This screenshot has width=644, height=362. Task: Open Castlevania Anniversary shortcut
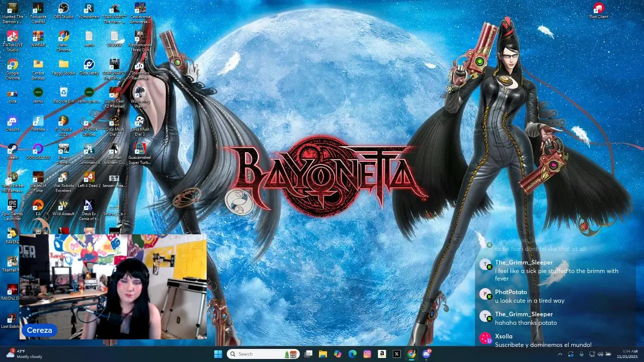pos(140,14)
